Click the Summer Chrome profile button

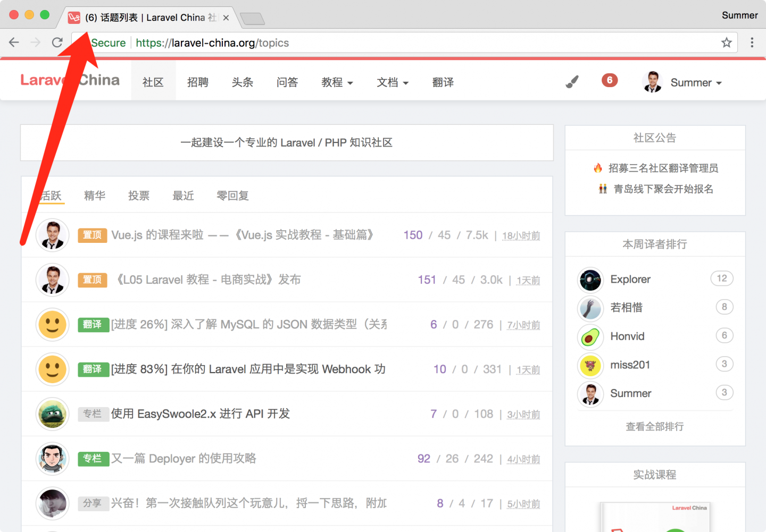[x=739, y=15]
